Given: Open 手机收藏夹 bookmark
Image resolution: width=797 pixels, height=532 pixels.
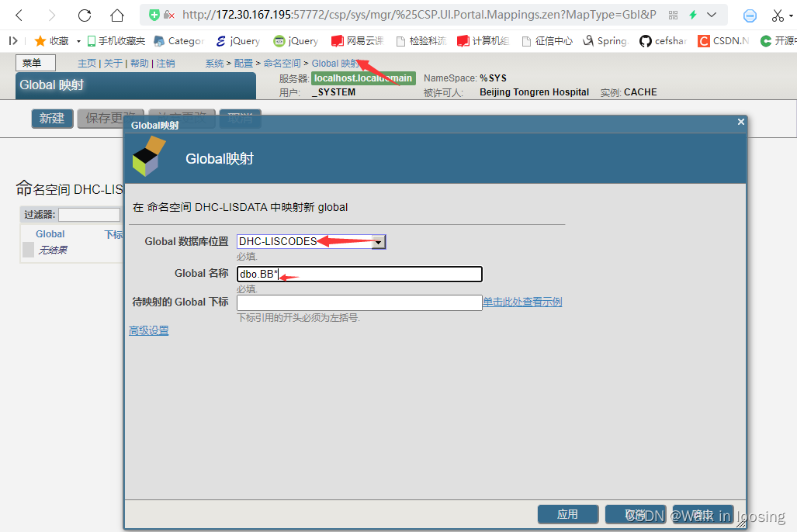Looking at the screenshot, I should point(116,40).
